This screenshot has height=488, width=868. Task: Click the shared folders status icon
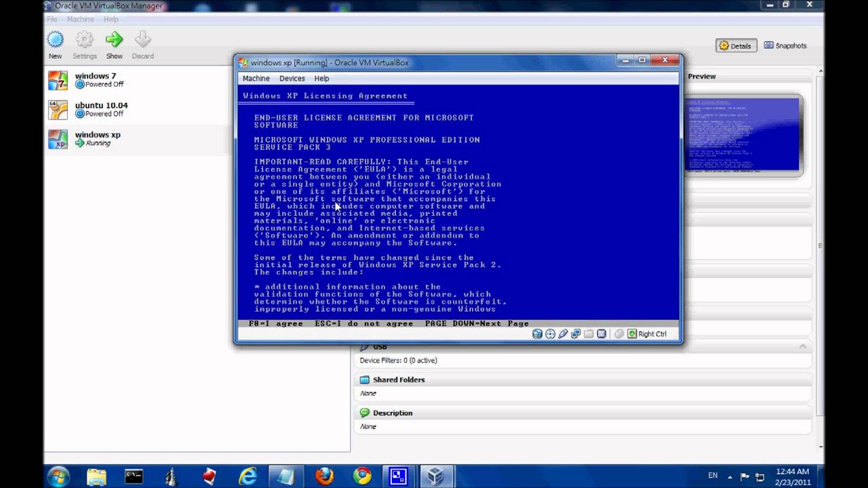pos(589,333)
